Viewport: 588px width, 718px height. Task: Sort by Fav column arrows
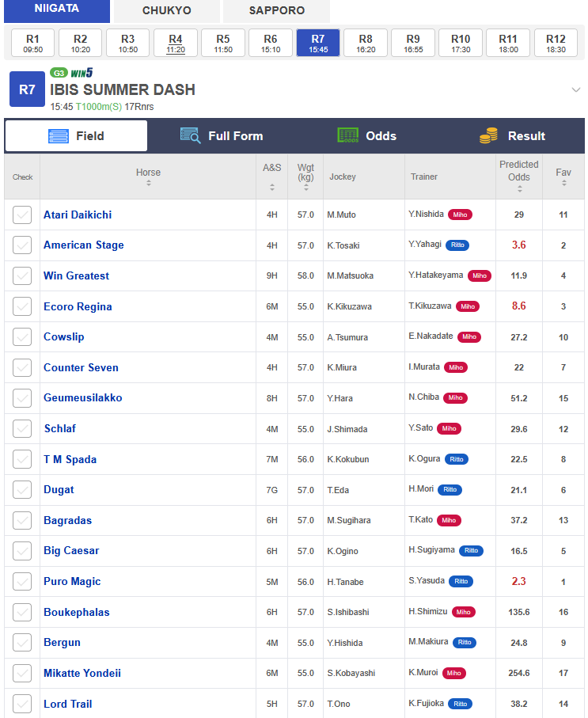[563, 183]
